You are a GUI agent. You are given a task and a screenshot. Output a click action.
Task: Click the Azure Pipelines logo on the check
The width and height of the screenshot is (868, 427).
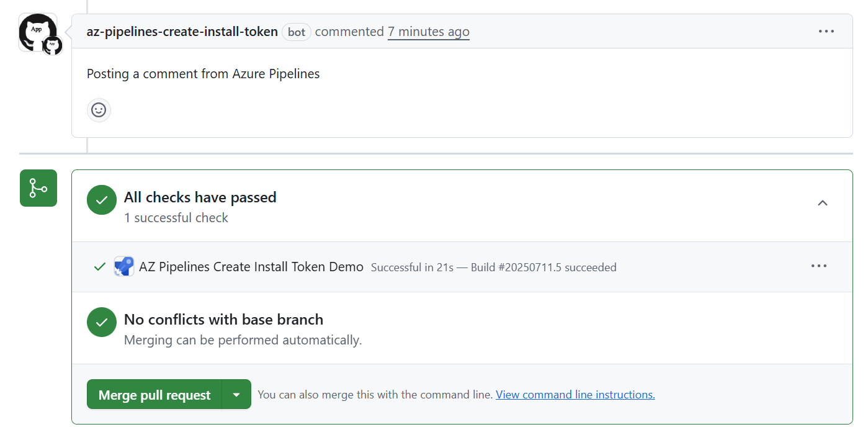pyautogui.click(x=123, y=266)
